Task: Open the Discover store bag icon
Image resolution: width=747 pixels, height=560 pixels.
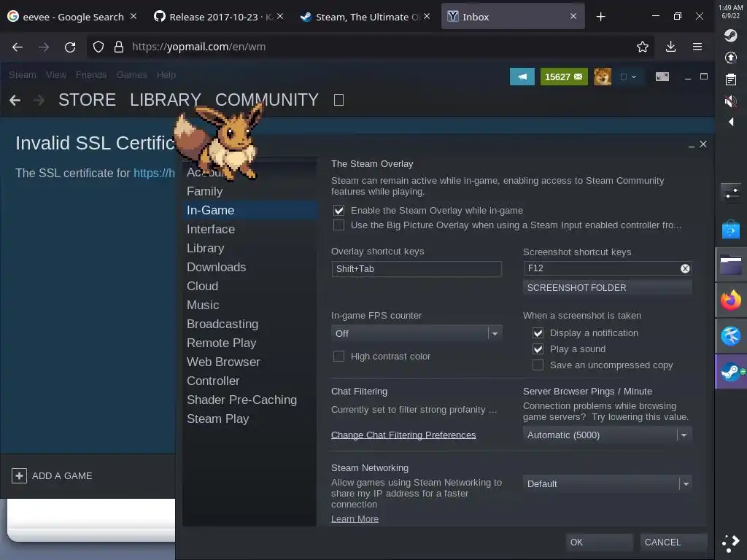Action: click(731, 230)
